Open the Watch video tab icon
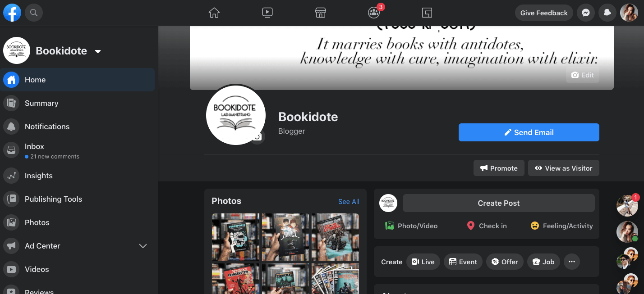Image resolution: width=644 pixels, height=294 pixels. 267,13
